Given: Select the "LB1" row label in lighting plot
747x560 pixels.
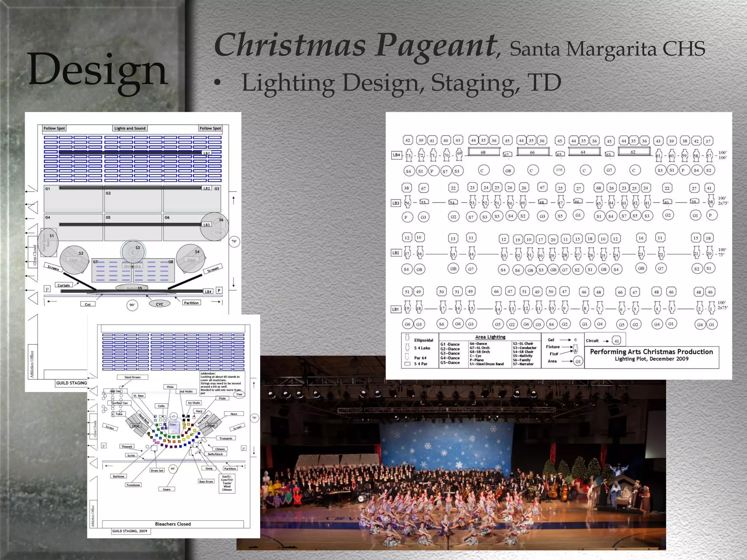Looking at the screenshot, I should (395, 309).
